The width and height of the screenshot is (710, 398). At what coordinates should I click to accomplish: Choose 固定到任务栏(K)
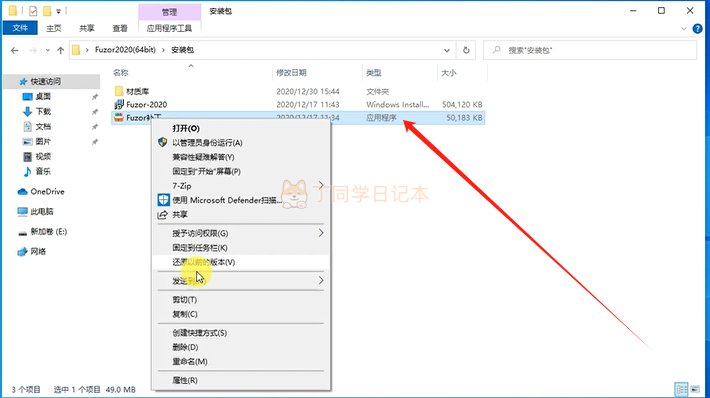tap(200, 248)
